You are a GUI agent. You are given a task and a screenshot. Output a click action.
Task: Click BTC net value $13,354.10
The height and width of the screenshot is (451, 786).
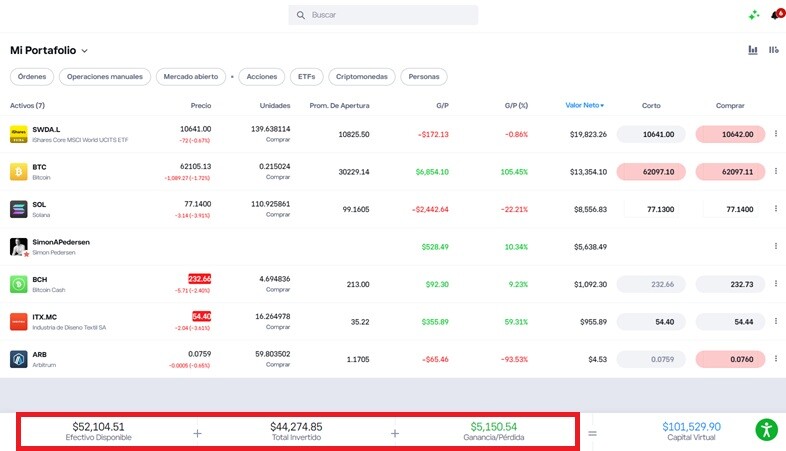(x=588, y=172)
